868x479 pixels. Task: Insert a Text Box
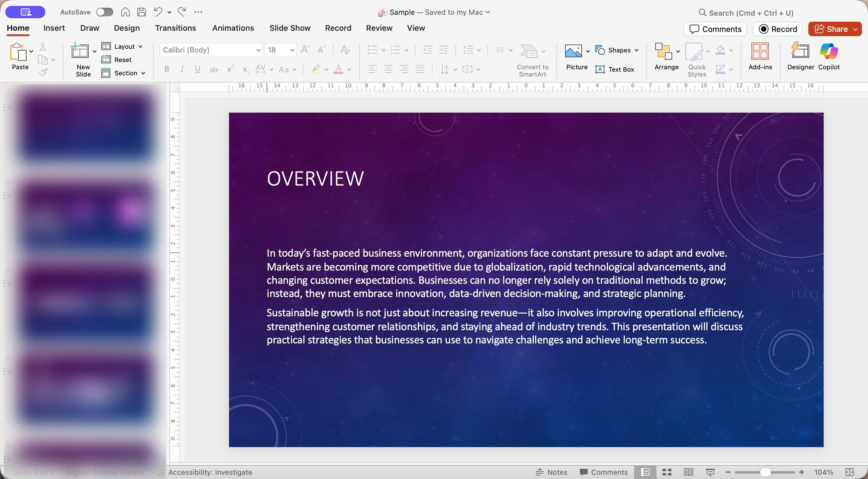point(615,69)
